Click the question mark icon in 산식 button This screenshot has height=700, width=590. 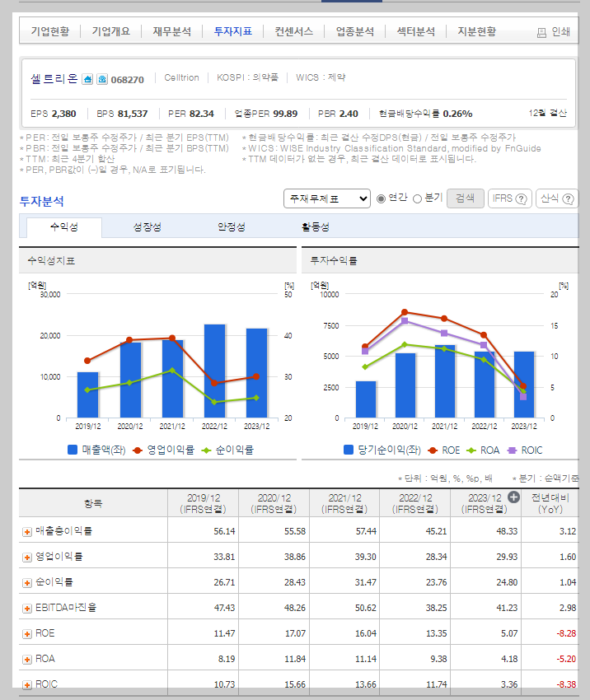[568, 199]
